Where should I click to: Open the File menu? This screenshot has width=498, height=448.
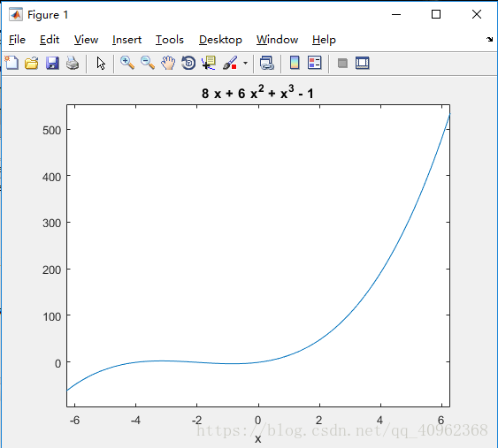click(x=17, y=40)
